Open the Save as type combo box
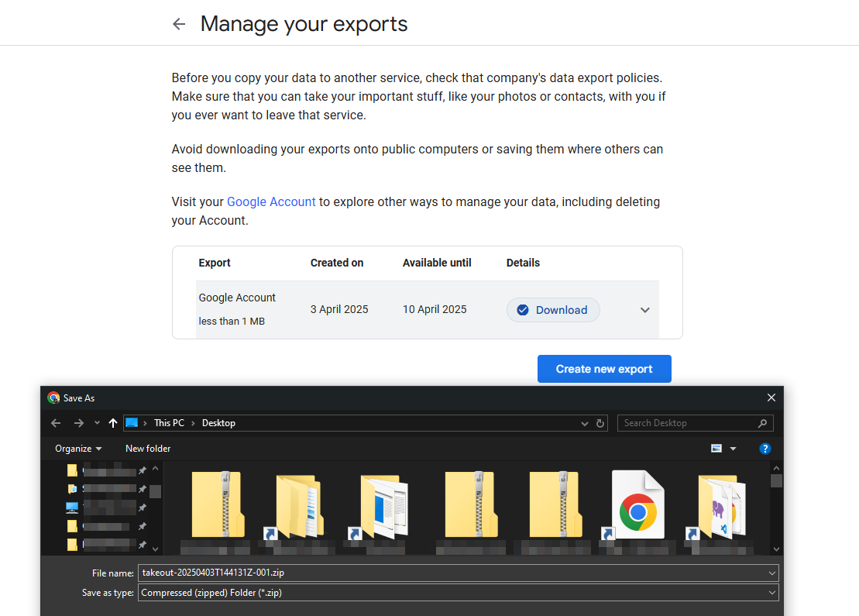859x616 pixels. click(458, 593)
